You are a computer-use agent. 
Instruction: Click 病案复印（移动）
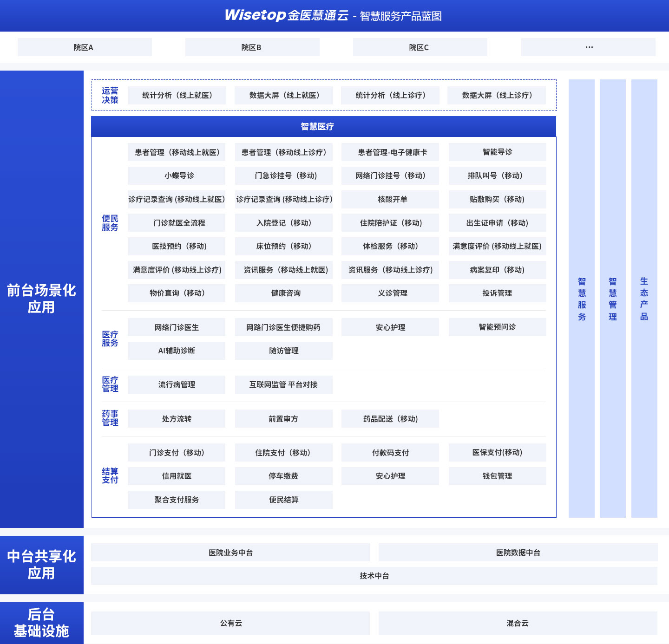point(498,270)
